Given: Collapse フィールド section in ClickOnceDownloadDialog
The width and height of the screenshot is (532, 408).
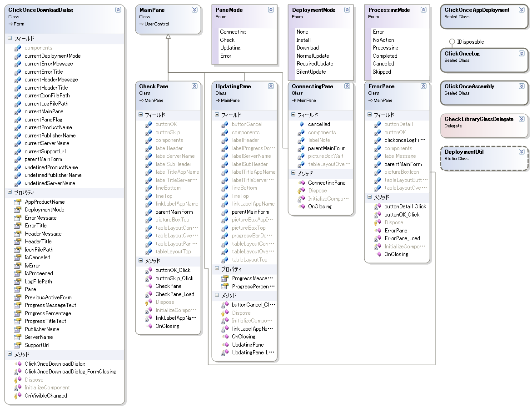Looking at the screenshot, I should [10, 38].
